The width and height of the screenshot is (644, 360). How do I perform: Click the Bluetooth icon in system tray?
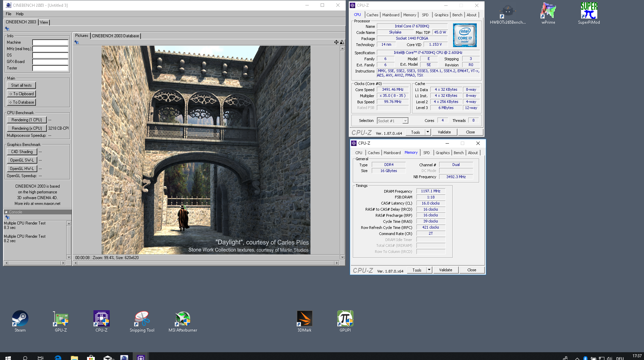[585, 358]
